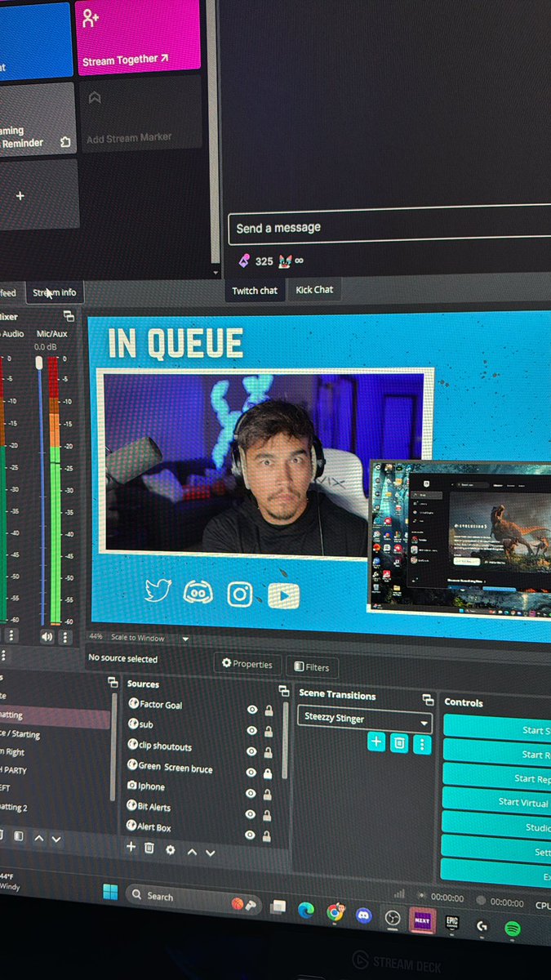
Task: Open Filters for the selected source
Action: click(312, 667)
